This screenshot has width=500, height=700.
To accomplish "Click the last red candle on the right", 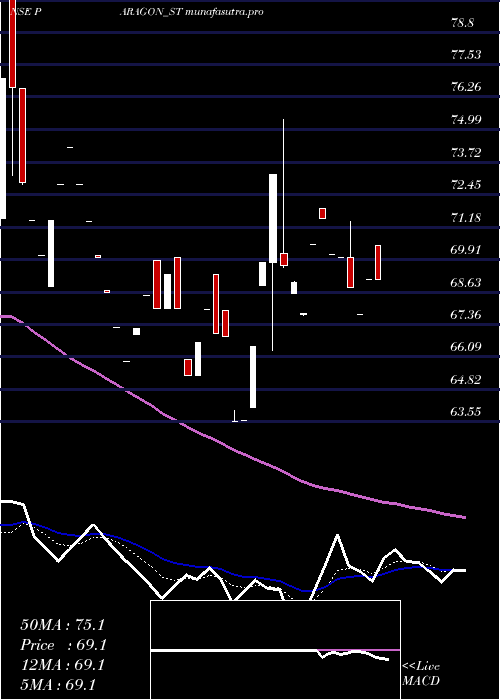I will [378, 262].
